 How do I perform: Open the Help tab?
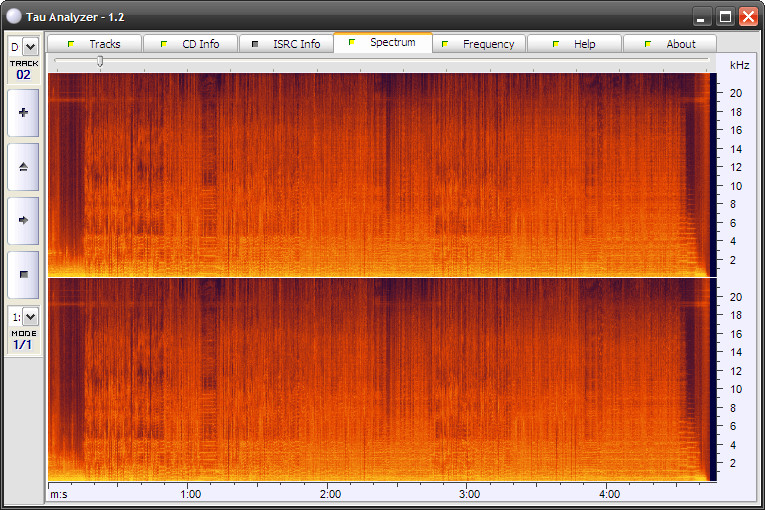575,44
